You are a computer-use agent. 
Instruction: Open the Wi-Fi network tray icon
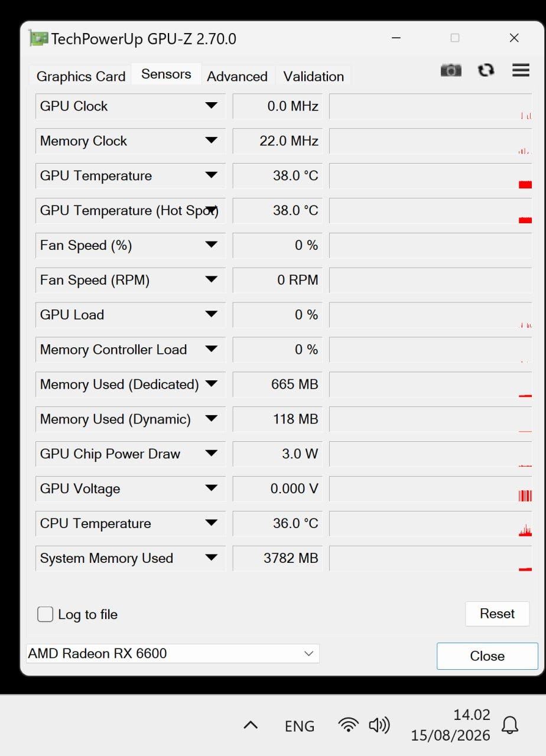[349, 725]
